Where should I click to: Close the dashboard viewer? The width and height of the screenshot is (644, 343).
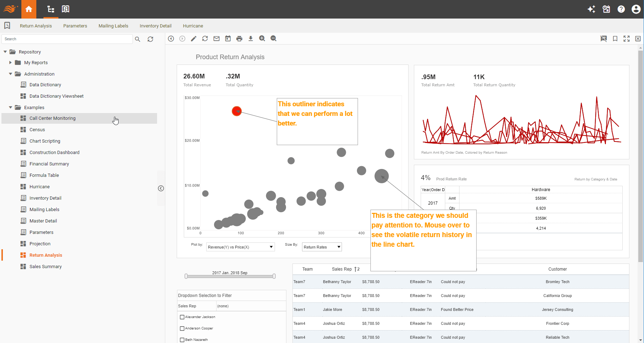pyautogui.click(x=638, y=39)
